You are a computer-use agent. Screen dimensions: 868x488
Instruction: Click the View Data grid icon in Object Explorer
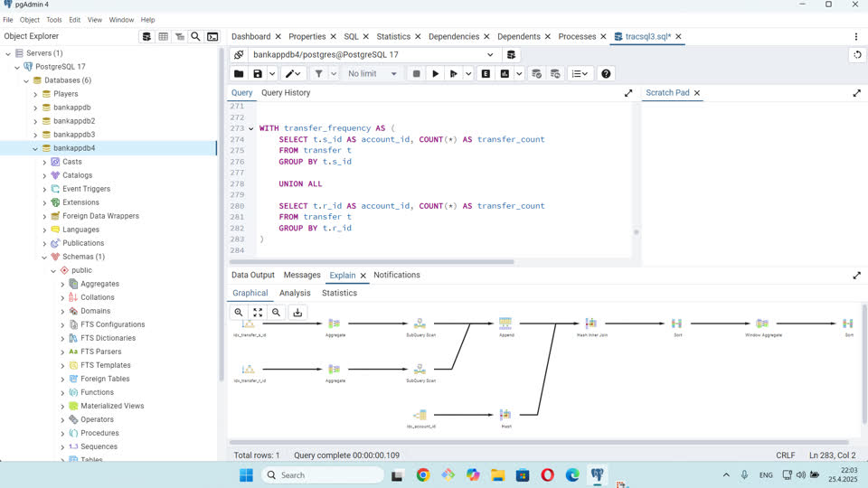tap(164, 36)
